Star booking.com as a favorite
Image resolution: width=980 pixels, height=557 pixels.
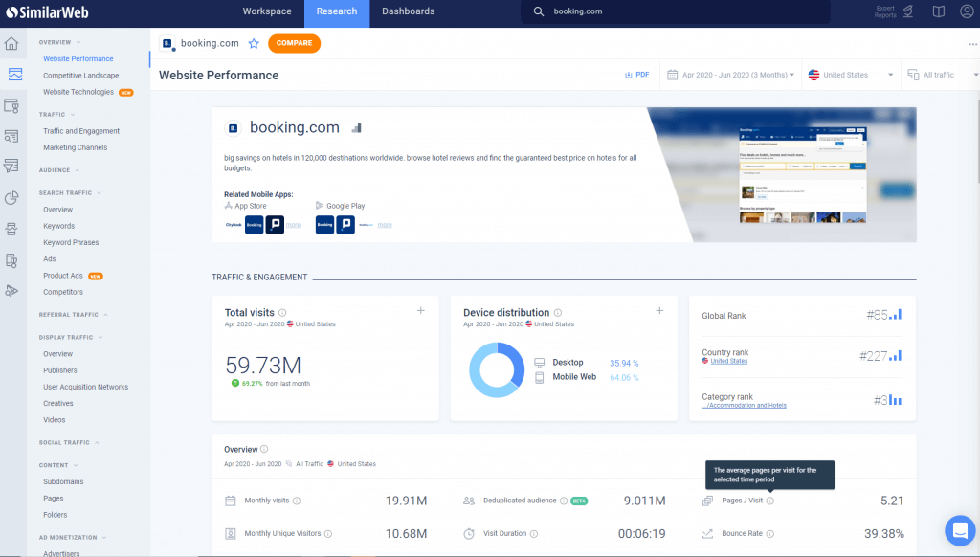[x=253, y=43]
